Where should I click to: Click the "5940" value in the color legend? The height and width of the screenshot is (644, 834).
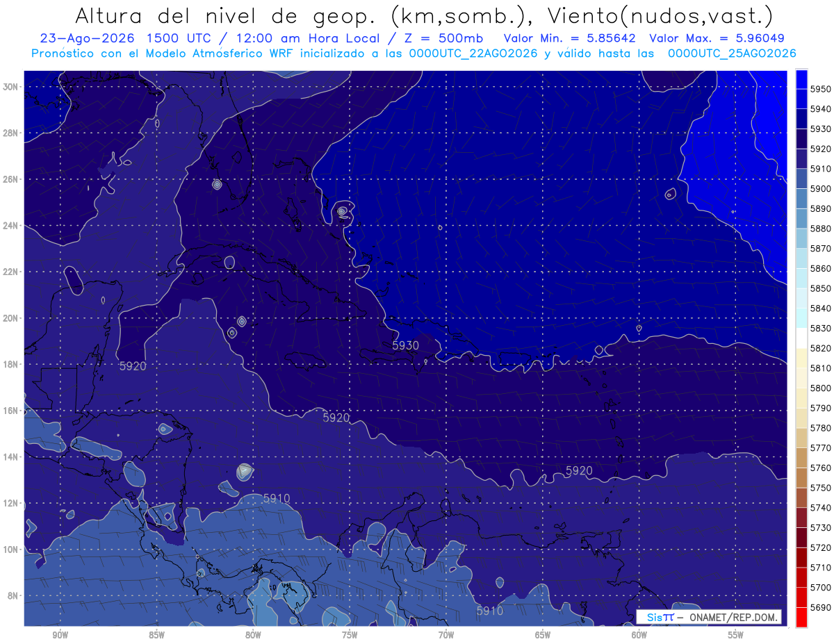[x=820, y=109]
